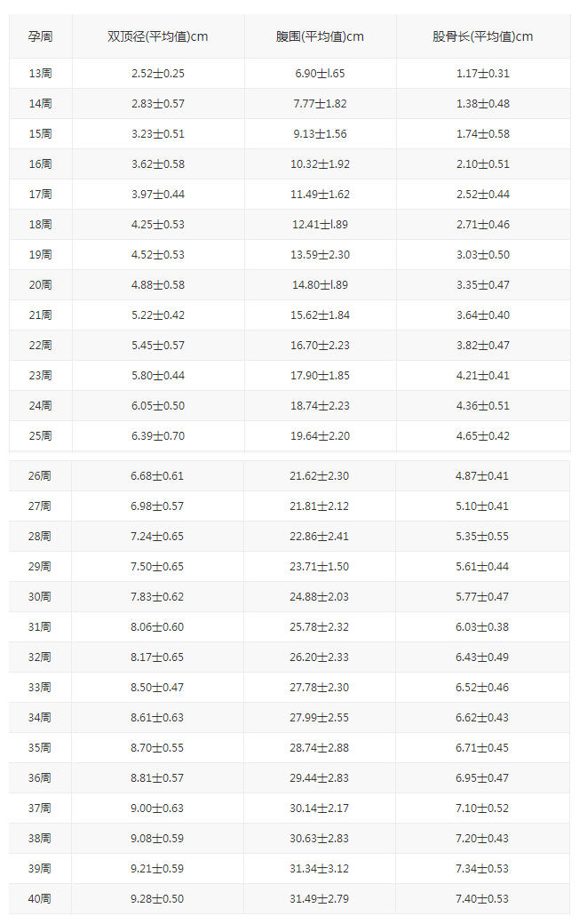Select the 13.59±2.30 cell in 19周 row
The height and width of the screenshot is (924, 579).
tap(320, 255)
